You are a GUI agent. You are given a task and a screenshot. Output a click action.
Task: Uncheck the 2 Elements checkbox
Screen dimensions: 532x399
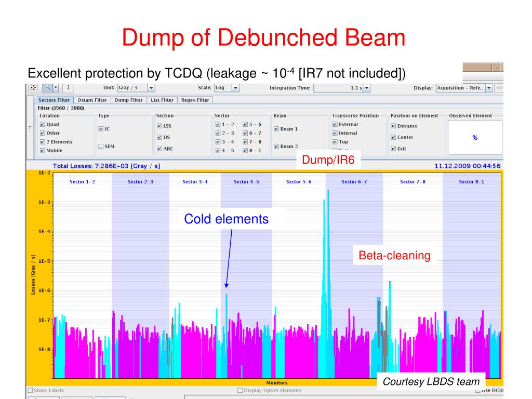[43, 142]
